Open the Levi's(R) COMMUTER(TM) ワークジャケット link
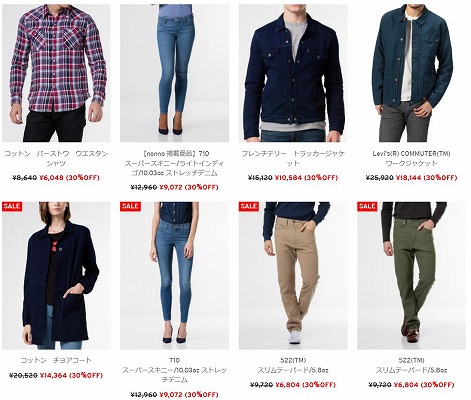The height and width of the screenshot is (400, 471). [x=411, y=158]
